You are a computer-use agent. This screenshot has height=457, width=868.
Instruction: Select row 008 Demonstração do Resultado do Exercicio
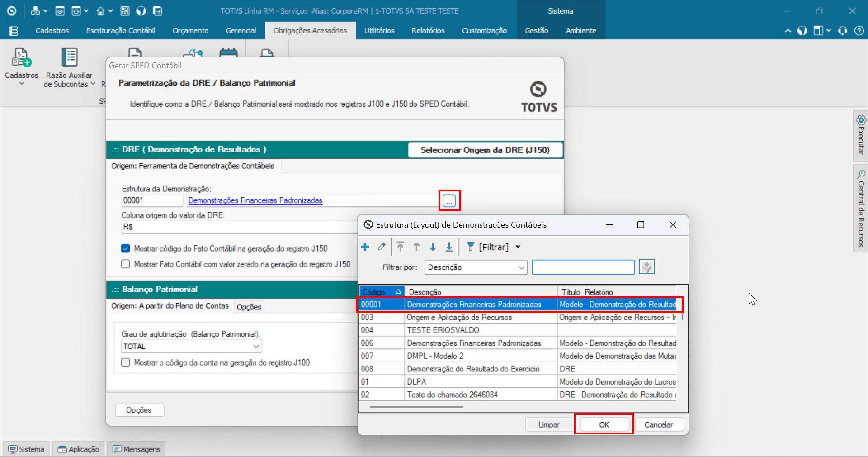pos(518,369)
